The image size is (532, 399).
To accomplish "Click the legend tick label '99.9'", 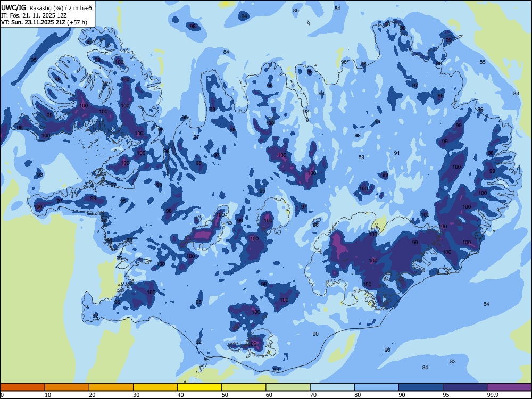I will point(493,395).
